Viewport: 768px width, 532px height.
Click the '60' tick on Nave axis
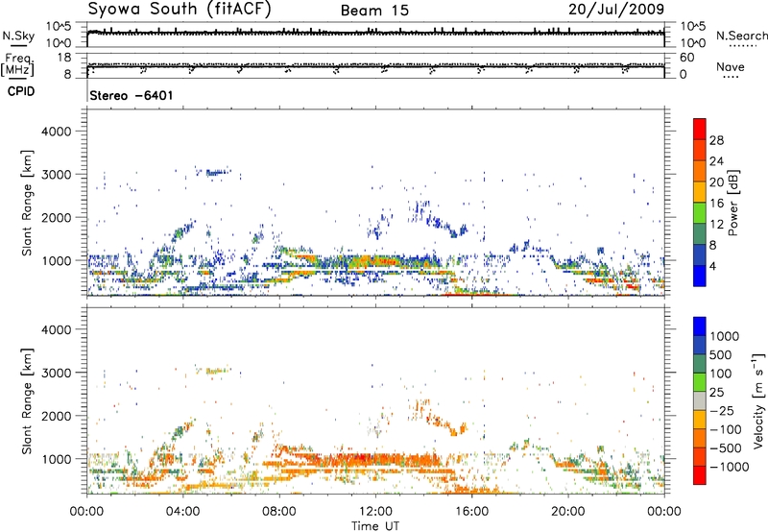coord(686,58)
